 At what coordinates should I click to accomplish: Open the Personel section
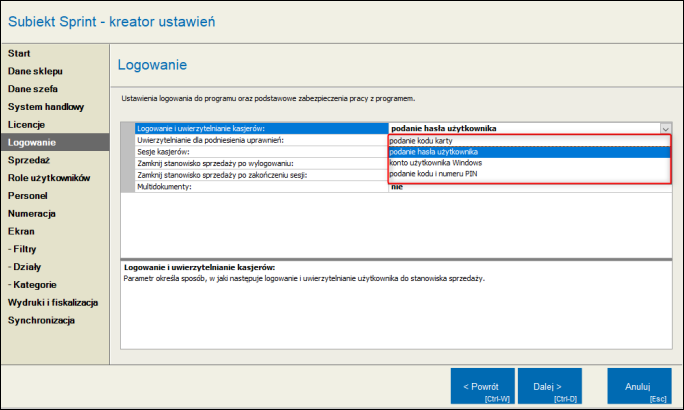pos(29,196)
